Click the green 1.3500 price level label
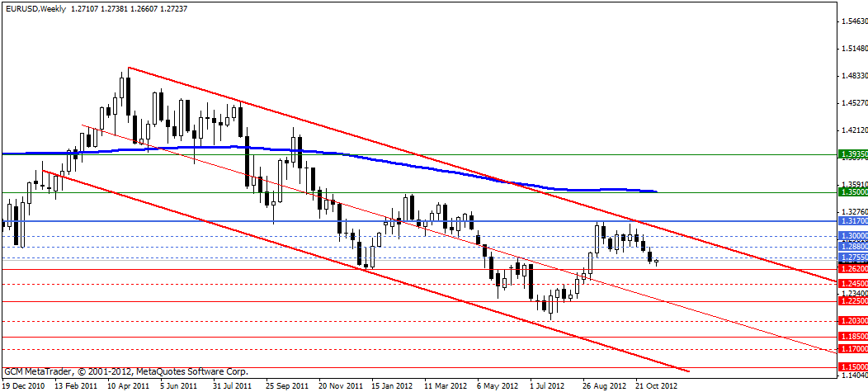The height and width of the screenshot is (392, 868). [854, 192]
